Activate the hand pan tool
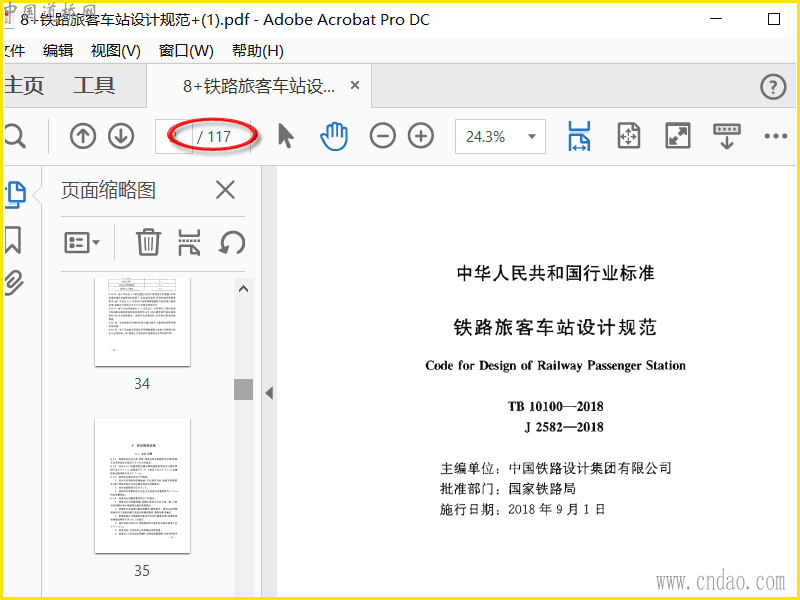Viewport: 800px width, 600px height. point(334,136)
